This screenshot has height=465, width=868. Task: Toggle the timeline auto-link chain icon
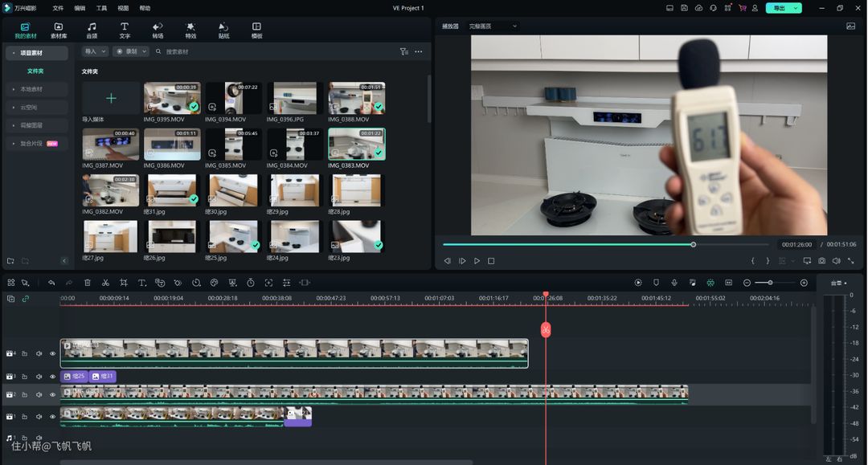pos(25,299)
